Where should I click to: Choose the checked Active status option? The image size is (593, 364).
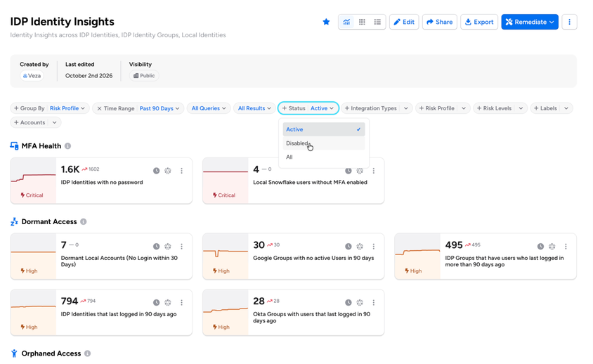324,129
